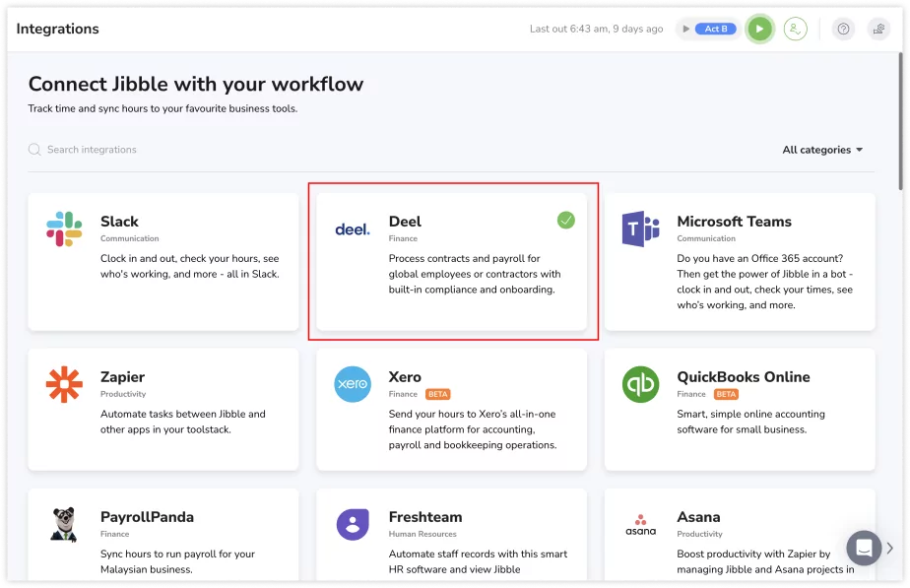Click the BETA badge on Xero
Screen dimensions: 910x588
tap(438, 394)
